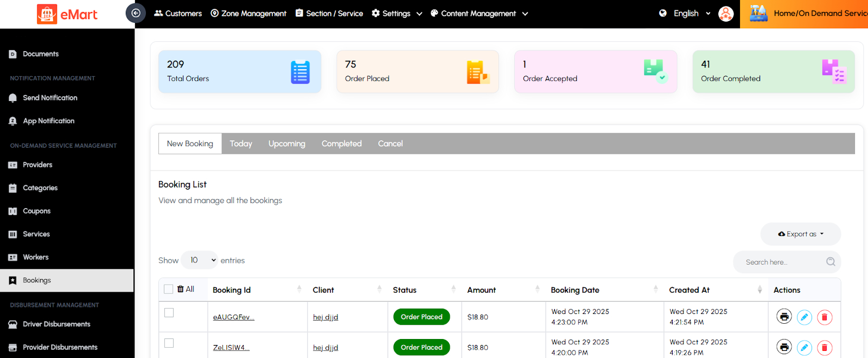
Task: Open the English language dropdown
Action: (686, 14)
